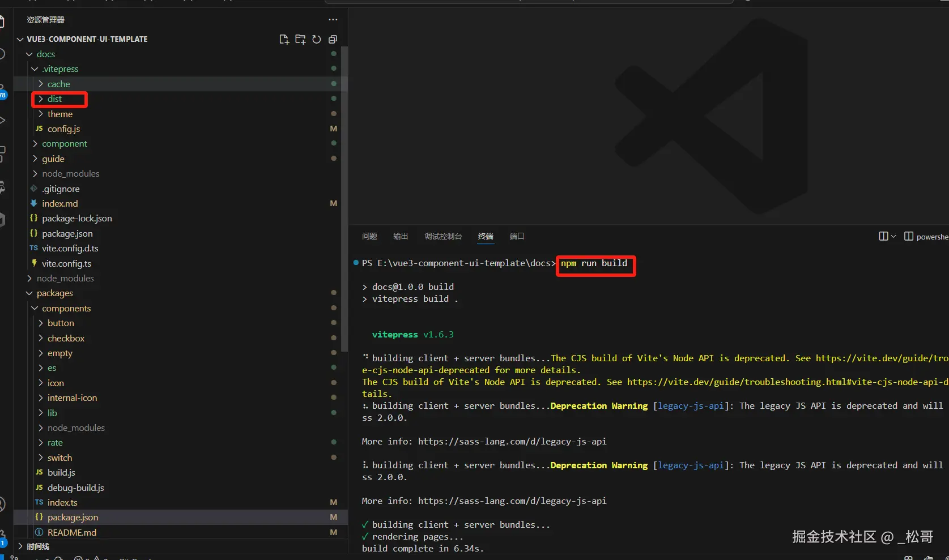The height and width of the screenshot is (560, 949).
Task: Switch to the 输出 panel tab
Action: tap(401, 236)
